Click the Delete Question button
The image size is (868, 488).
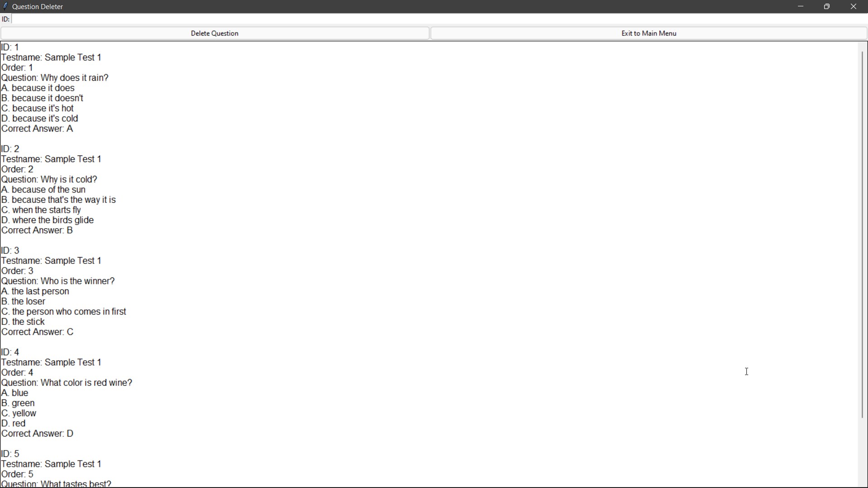[215, 33]
